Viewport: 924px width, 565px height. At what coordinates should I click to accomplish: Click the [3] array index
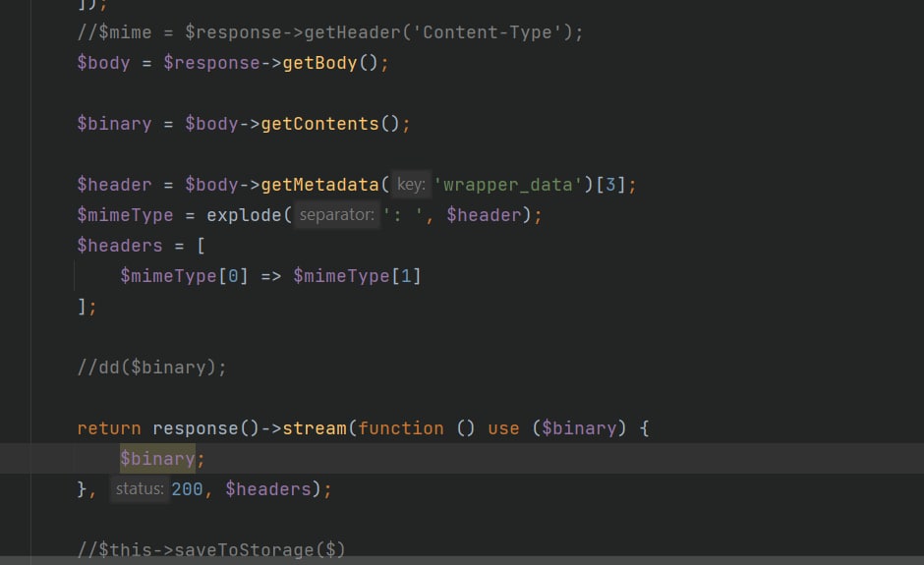tap(610, 185)
